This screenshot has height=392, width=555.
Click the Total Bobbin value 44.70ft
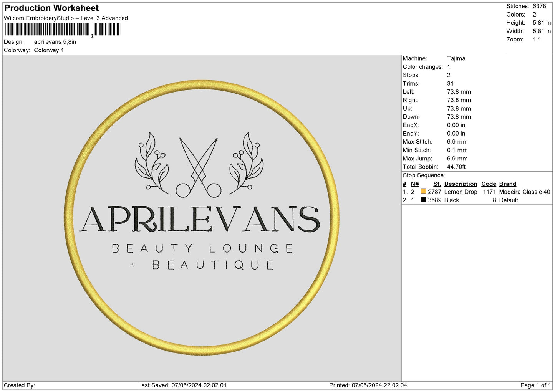[x=456, y=167]
